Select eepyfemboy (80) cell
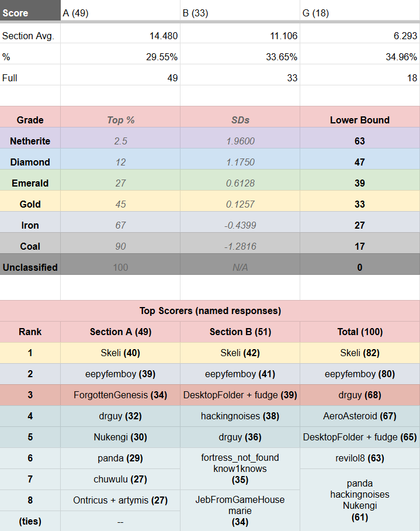This screenshot has width=420, height=531. [360, 374]
